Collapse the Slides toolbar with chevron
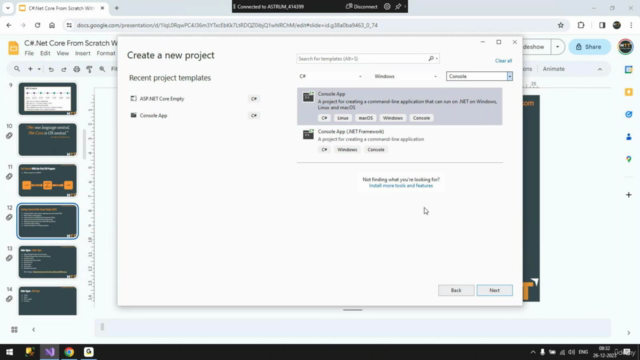Viewport: 640px width, 360px height. pos(600,69)
